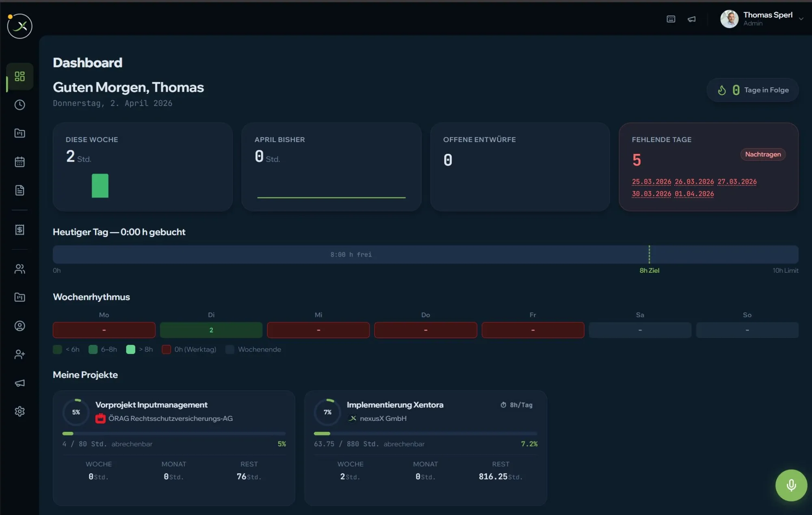Click the stopwatch icon beside 8h/Tag

tap(503, 405)
